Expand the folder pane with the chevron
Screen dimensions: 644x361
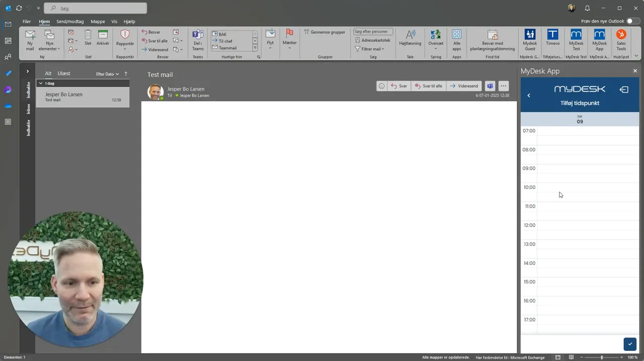(x=28, y=71)
